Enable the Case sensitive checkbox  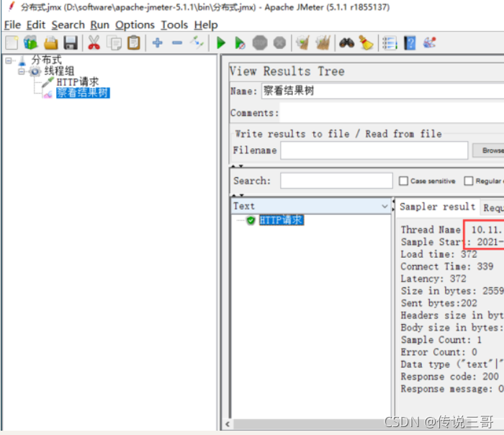pyautogui.click(x=403, y=181)
